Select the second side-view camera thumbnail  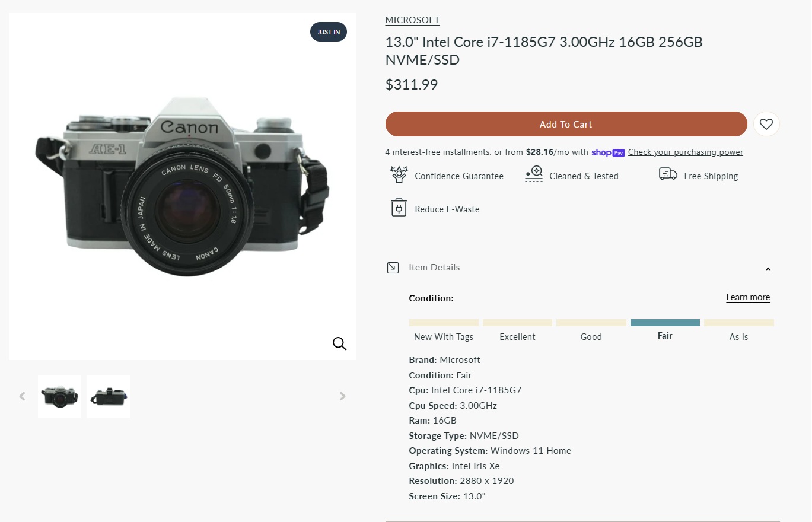pos(109,396)
